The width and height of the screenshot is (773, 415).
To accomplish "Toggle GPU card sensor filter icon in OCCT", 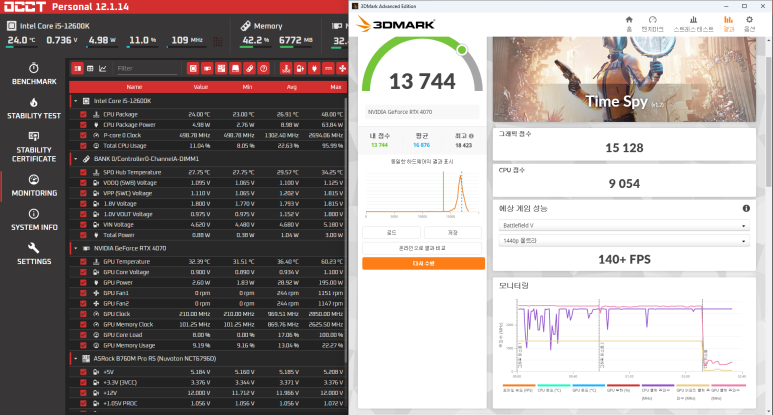I will pos(207,69).
